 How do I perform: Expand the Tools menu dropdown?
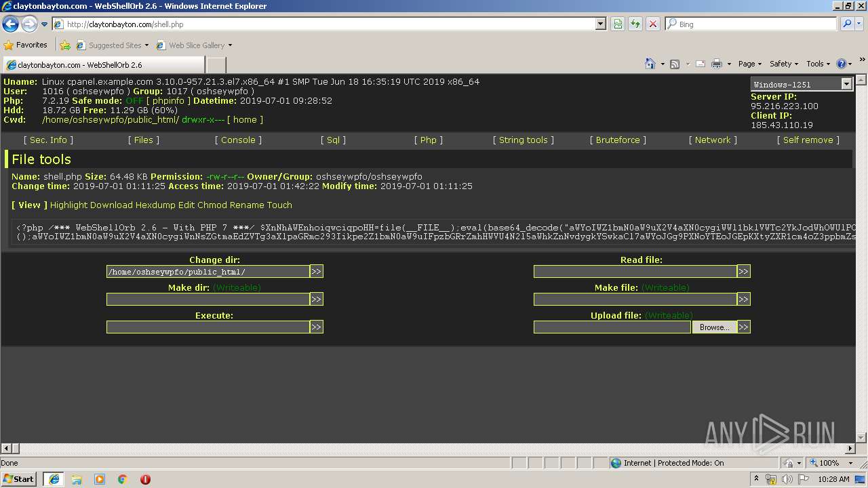coord(818,64)
